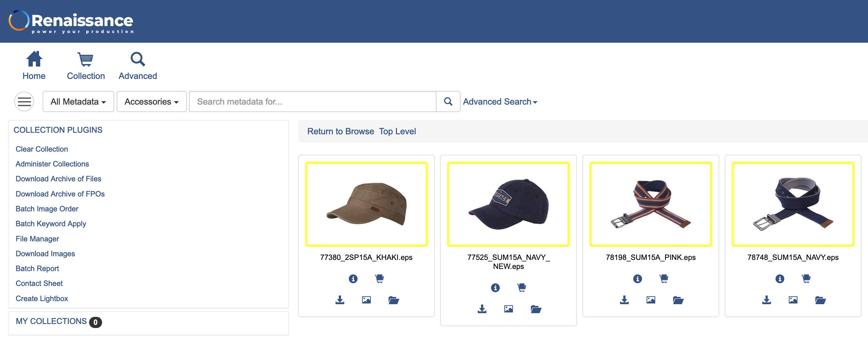Open image preview for 77380_2SP15A_KHAKI.eps
Viewport: 868px width, 354px height.
click(366, 300)
